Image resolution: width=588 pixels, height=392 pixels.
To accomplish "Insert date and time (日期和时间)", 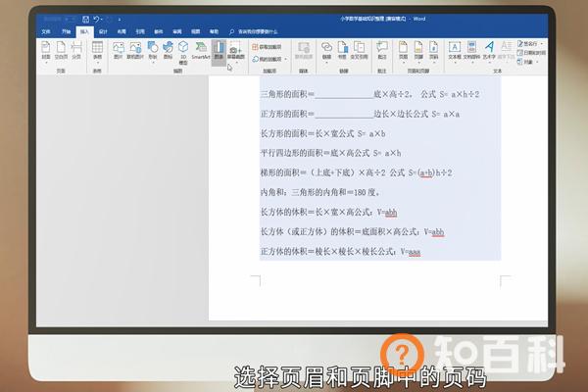I will 531,53.
